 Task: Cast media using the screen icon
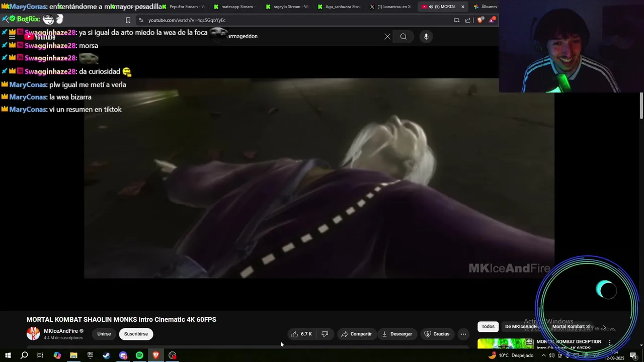pyautogui.click(x=456, y=20)
